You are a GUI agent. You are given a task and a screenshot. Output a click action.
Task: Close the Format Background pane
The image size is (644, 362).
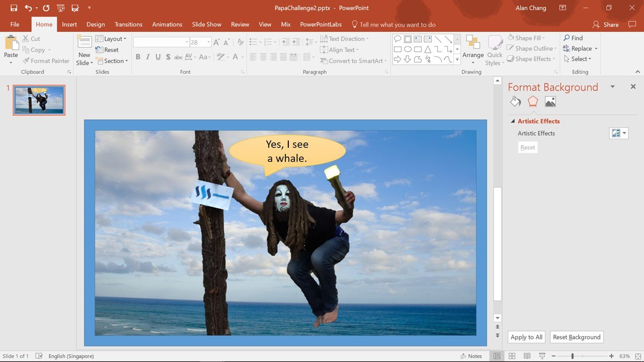(633, 86)
